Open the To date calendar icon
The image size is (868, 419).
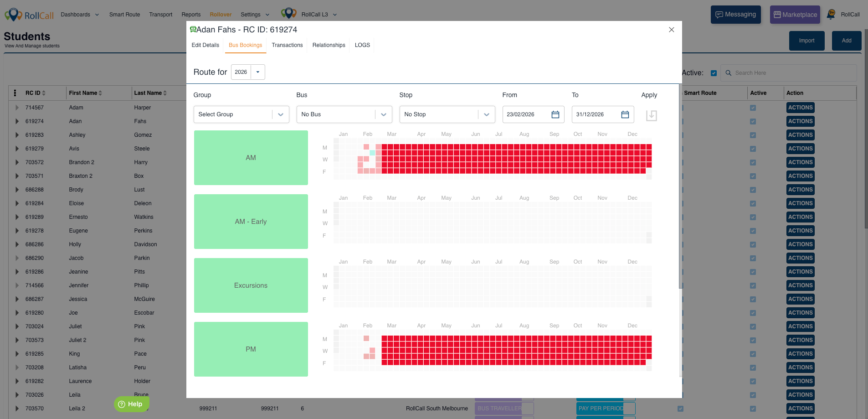click(625, 114)
